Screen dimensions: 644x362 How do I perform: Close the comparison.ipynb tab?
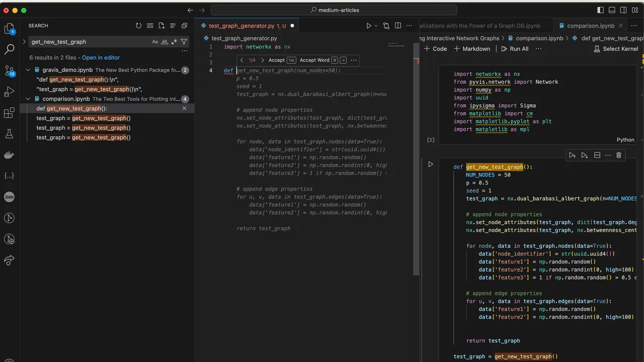pos(620,26)
